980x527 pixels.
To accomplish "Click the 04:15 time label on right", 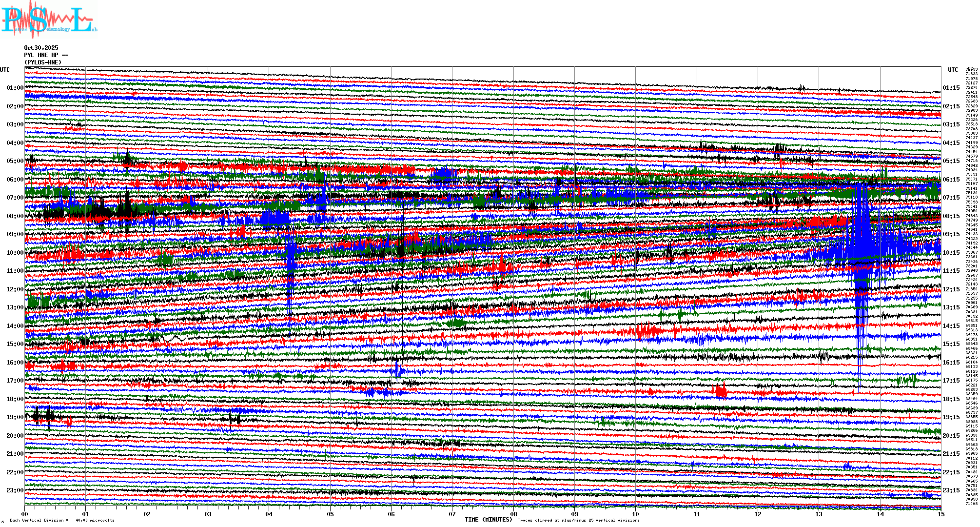I will coord(951,143).
